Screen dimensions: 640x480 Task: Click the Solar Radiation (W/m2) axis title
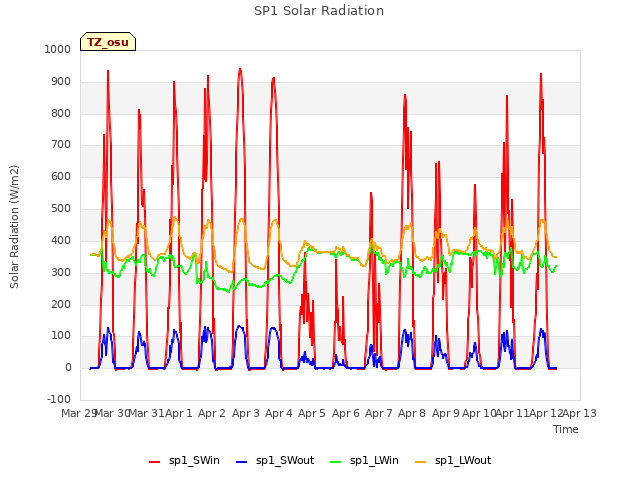14,227
